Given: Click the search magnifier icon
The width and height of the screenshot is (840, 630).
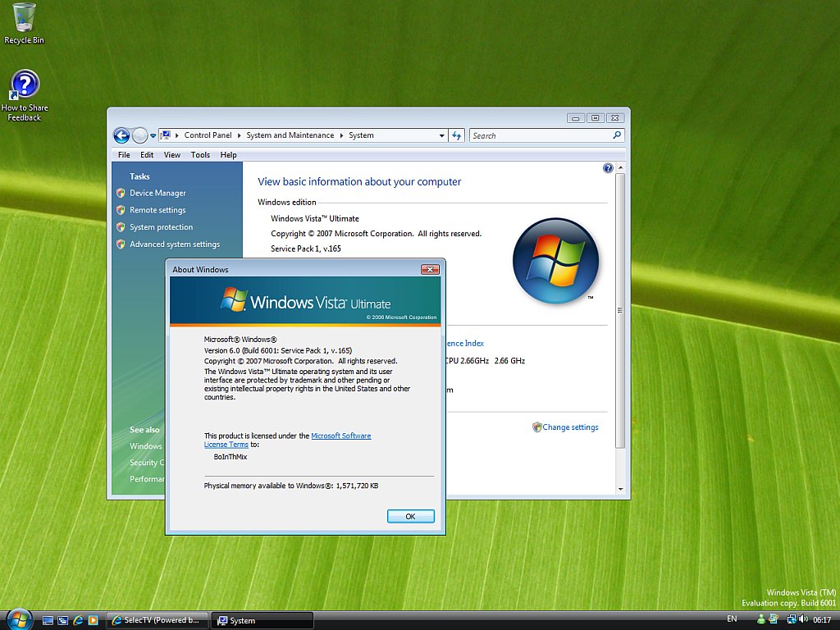Looking at the screenshot, I should (617, 135).
